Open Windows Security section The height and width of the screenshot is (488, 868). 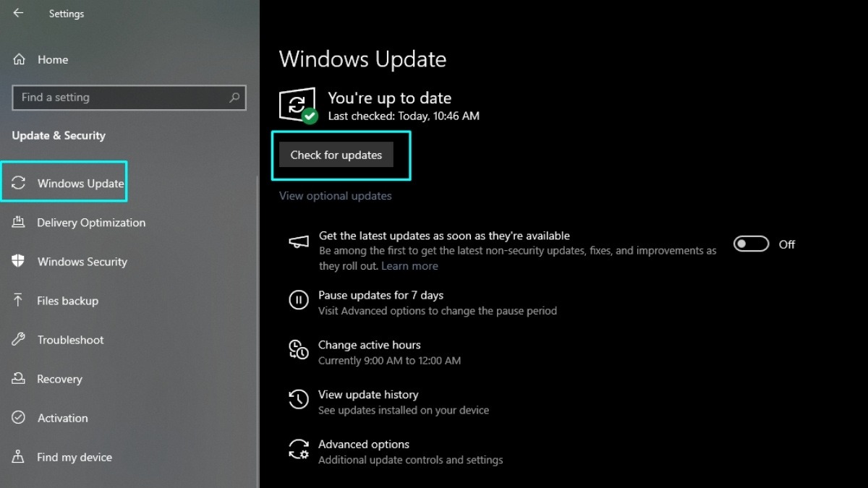(82, 262)
